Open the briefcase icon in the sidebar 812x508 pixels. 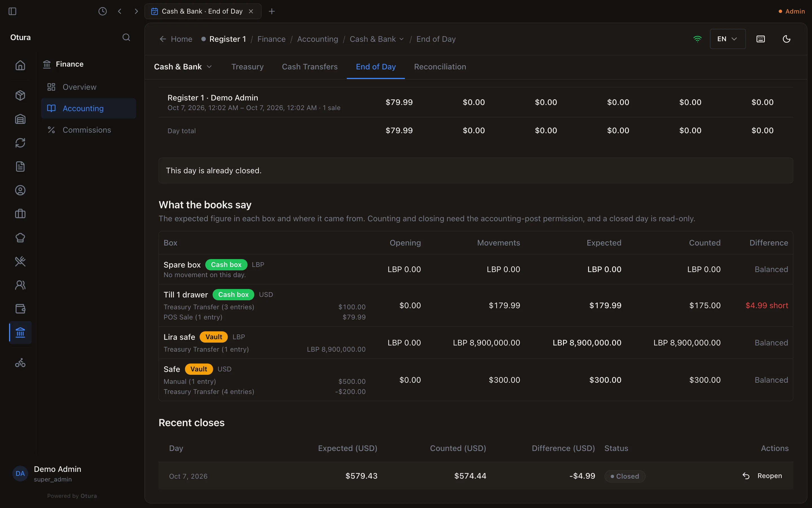pyautogui.click(x=20, y=214)
